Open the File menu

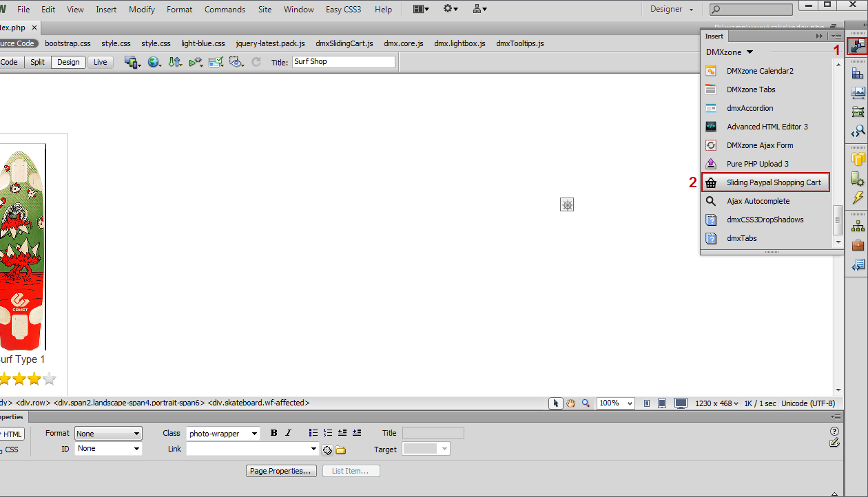[23, 10]
